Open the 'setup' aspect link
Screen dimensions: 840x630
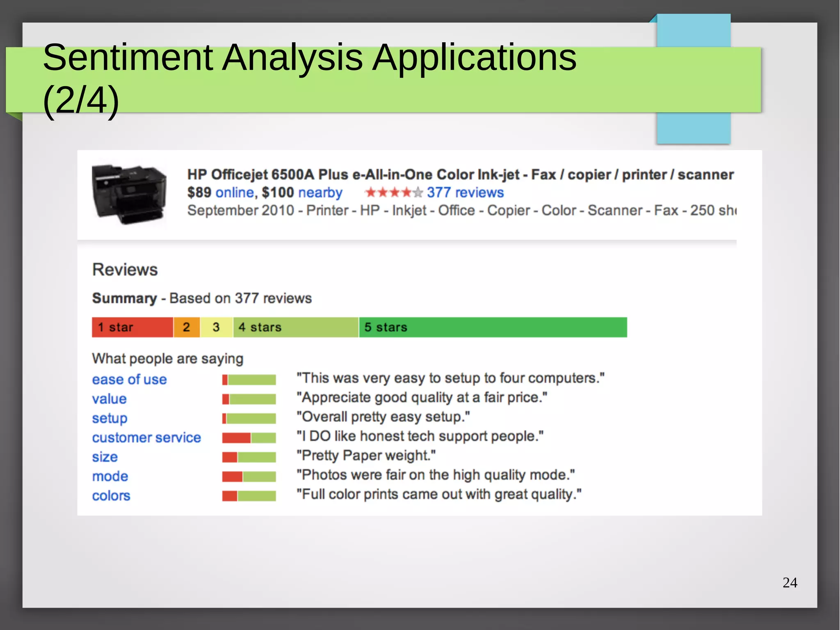click(110, 418)
